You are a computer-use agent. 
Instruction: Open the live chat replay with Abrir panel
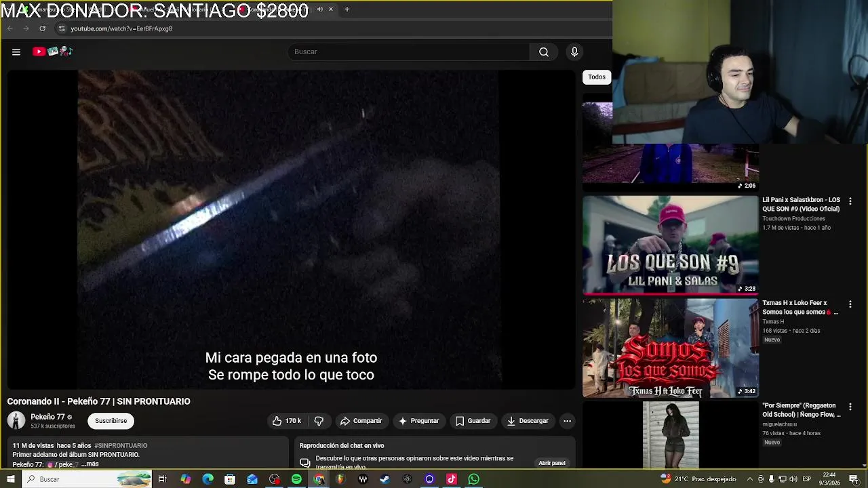tap(552, 463)
